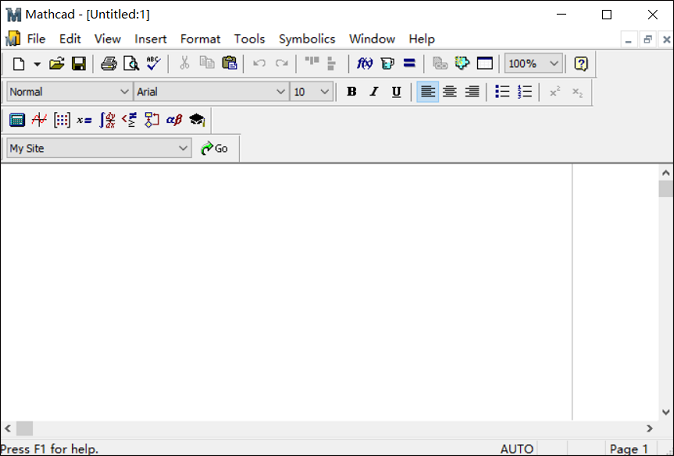The width and height of the screenshot is (674, 456).
Task: Open the zoom percentage dropdown
Action: (x=554, y=64)
